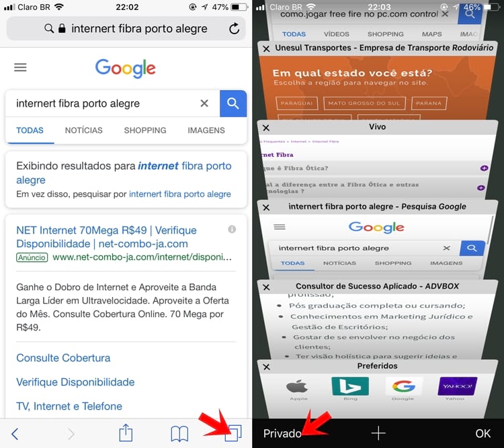The height and width of the screenshot is (448, 504).
Task: Clear the search box with the X icon
Action: pyautogui.click(x=204, y=103)
